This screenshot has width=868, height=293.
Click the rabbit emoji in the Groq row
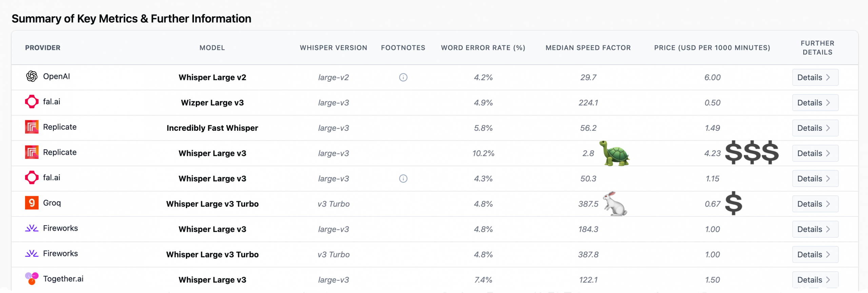click(x=615, y=204)
